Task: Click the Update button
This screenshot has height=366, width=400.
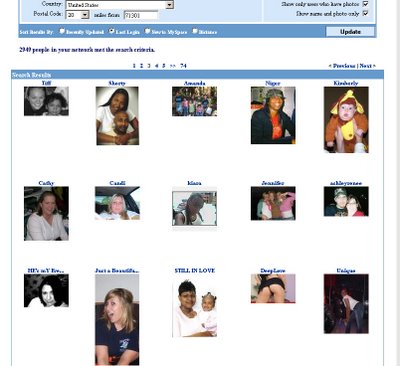Action: 350,32
